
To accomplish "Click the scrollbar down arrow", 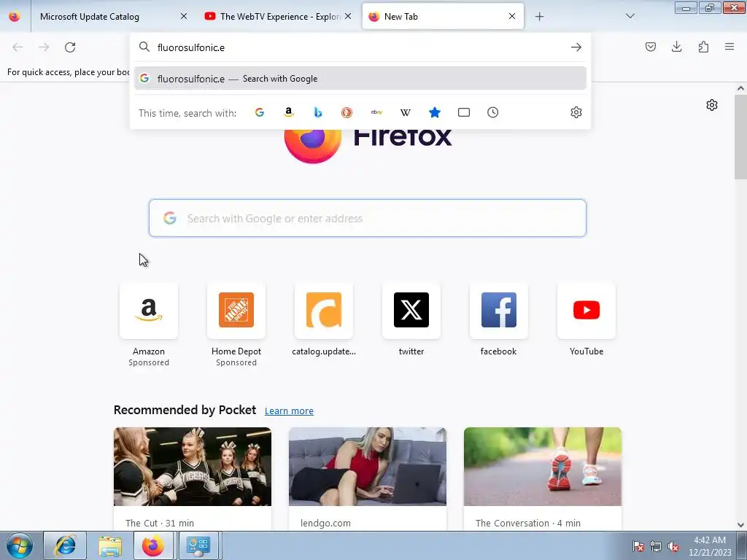I will click(740, 525).
